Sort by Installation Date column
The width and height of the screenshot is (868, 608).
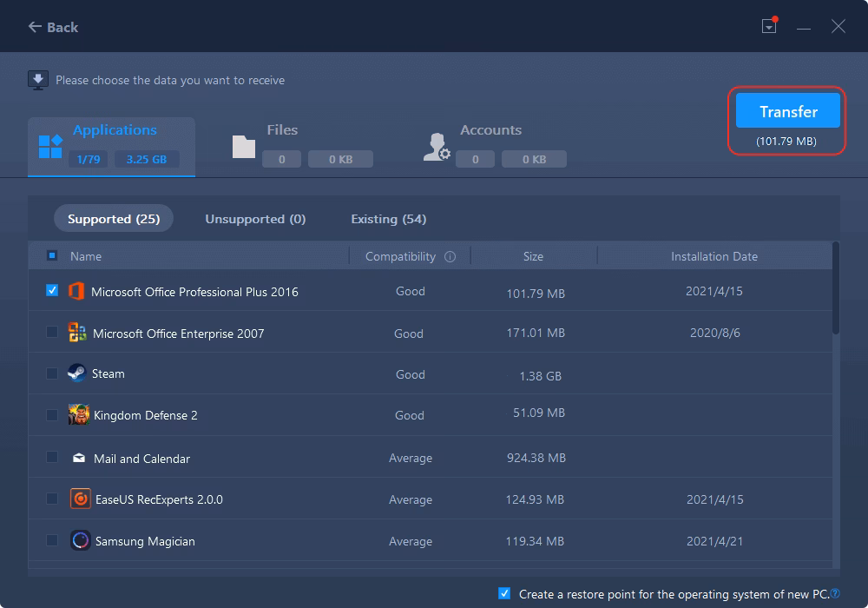pyautogui.click(x=714, y=256)
